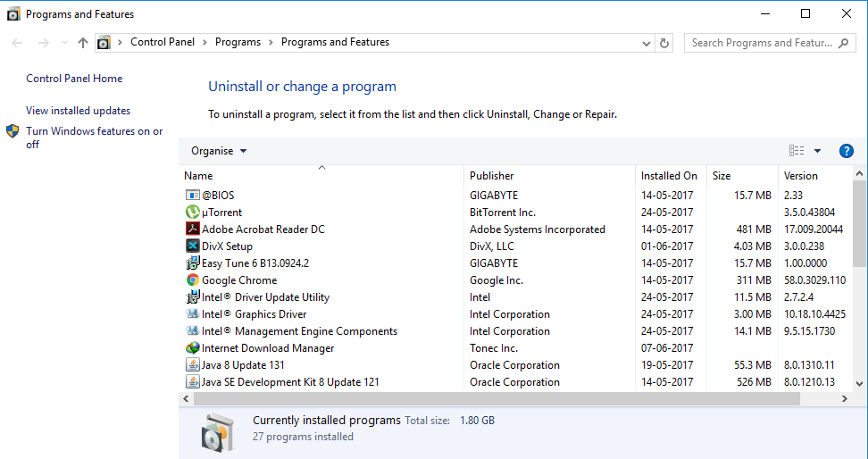Click the horizontal scrollbar thumb
868x459 pixels.
coord(497,398)
